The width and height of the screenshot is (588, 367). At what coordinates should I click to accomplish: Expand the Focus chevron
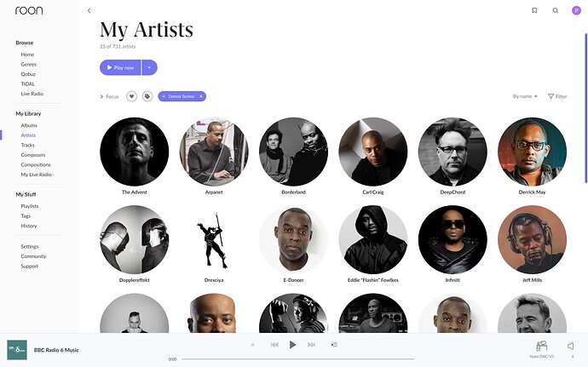(101, 96)
